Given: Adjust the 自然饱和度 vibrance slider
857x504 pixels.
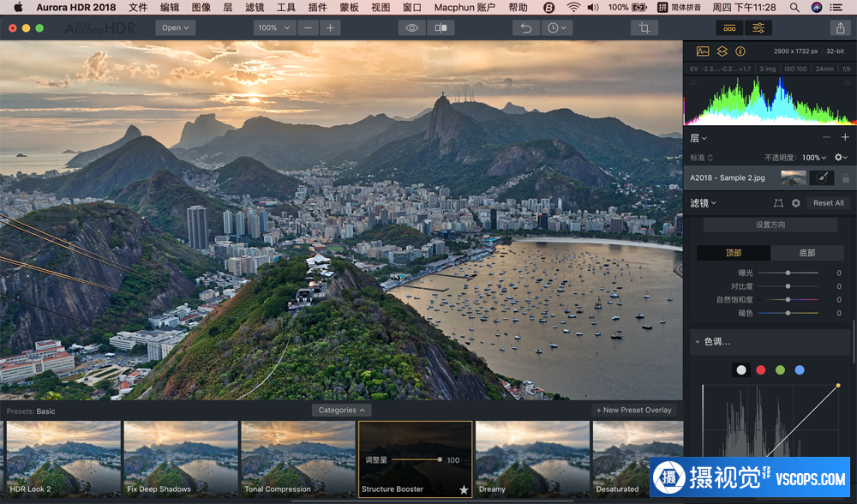Looking at the screenshot, I should (x=788, y=299).
